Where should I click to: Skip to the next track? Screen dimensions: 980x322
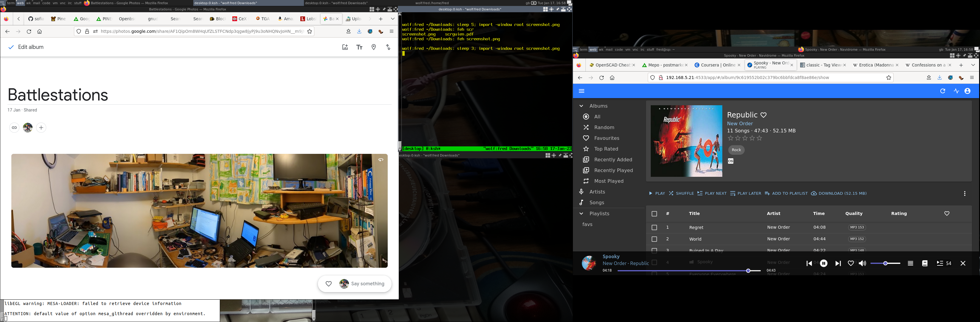coord(838,263)
